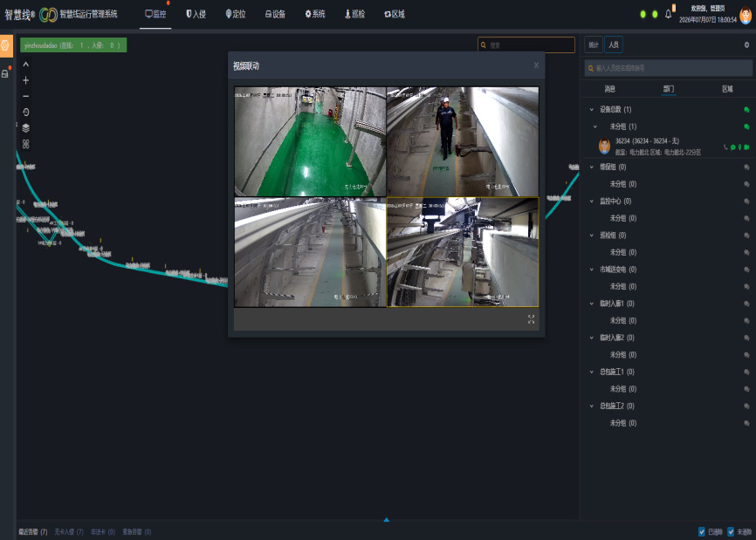
Task: Collapse the 设备总数 (1) group
Action: click(x=592, y=110)
